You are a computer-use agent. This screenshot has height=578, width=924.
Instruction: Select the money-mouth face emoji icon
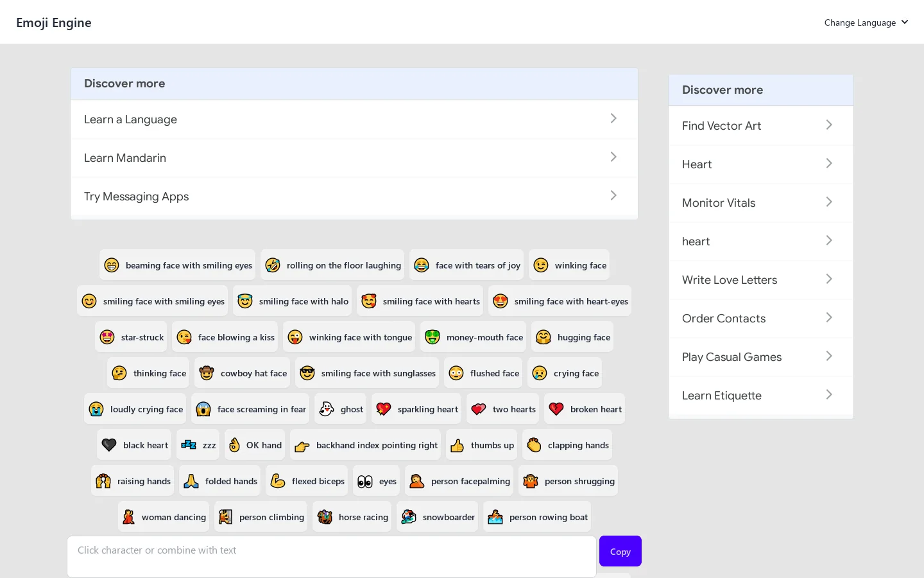pos(432,337)
